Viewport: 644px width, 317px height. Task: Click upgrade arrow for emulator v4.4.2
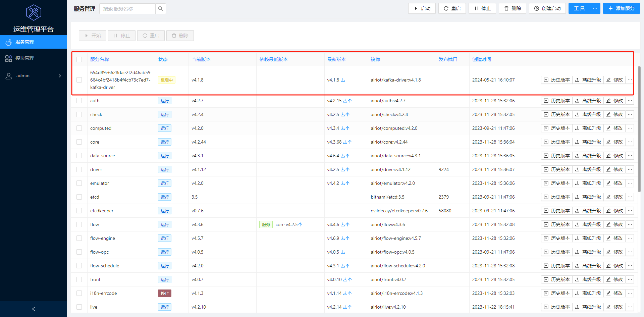tap(347, 183)
